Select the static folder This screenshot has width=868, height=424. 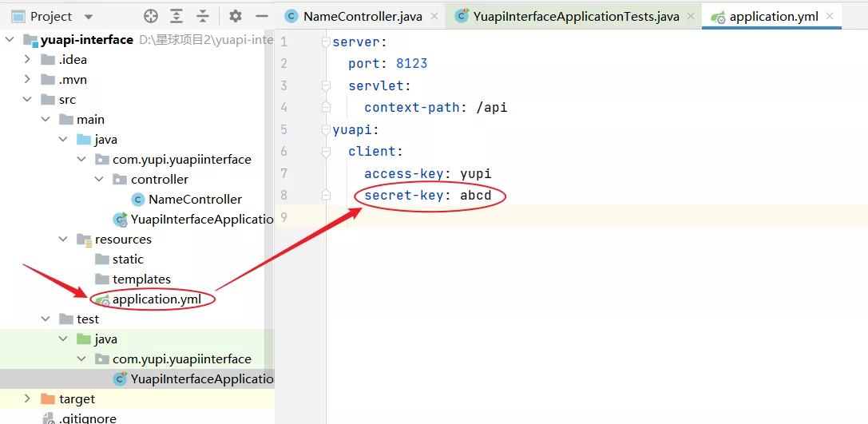coord(128,259)
